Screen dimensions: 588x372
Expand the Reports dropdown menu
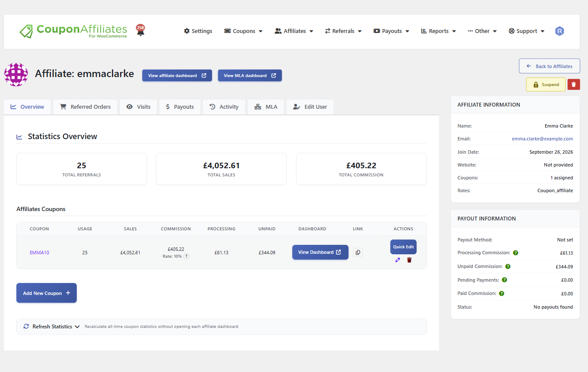pyautogui.click(x=438, y=31)
